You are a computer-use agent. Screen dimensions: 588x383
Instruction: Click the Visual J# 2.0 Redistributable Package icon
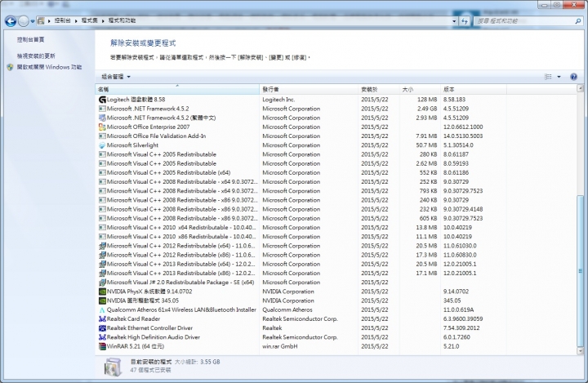102,283
